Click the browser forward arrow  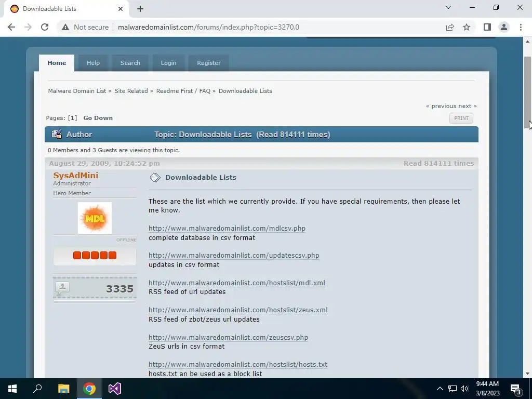coord(28,27)
